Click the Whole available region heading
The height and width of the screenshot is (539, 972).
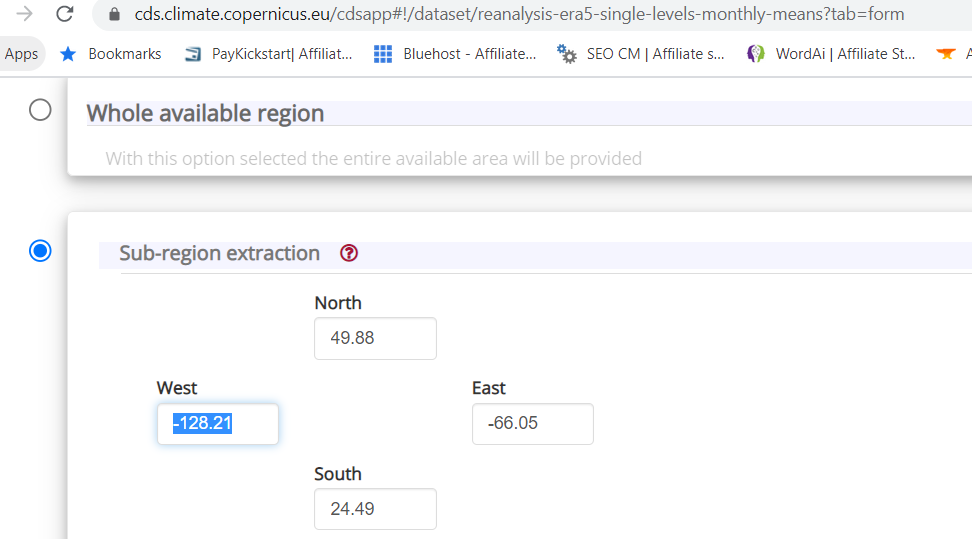point(205,113)
